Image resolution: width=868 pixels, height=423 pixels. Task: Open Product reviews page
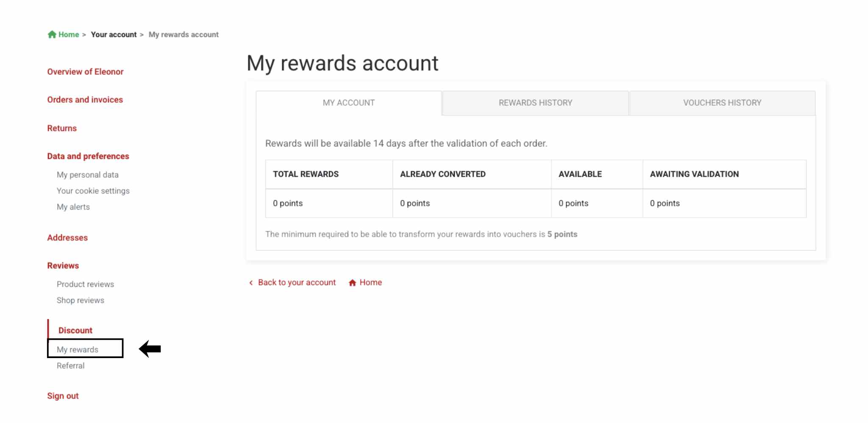click(x=85, y=284)
